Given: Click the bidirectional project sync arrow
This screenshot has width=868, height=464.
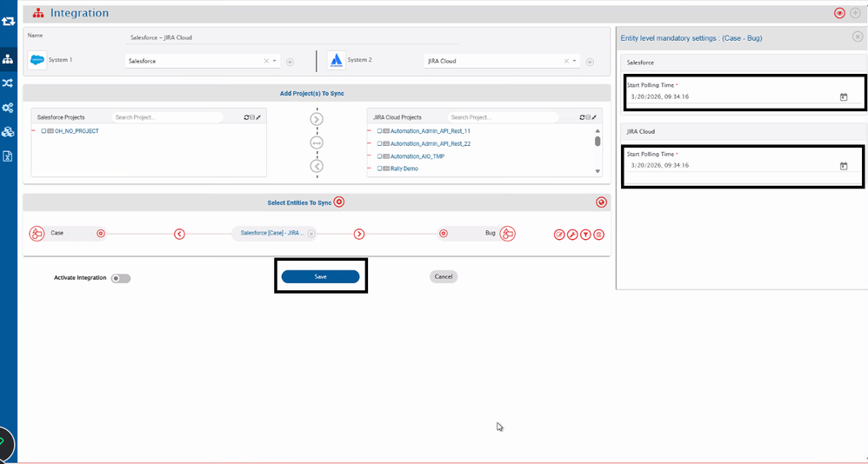Looking at the screenshot, I should 317,143.
